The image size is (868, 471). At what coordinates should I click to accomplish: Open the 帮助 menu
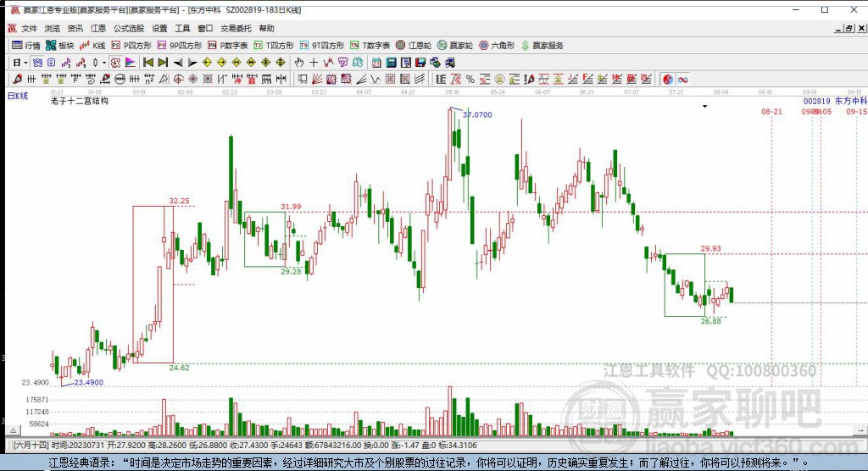click(x=266, y=28)
